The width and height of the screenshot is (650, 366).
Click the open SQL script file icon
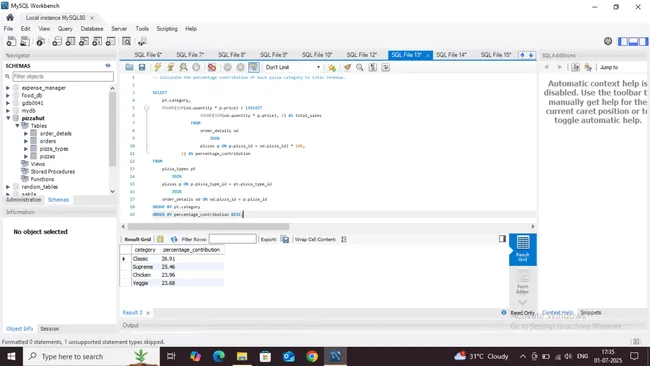click(25, 41)
